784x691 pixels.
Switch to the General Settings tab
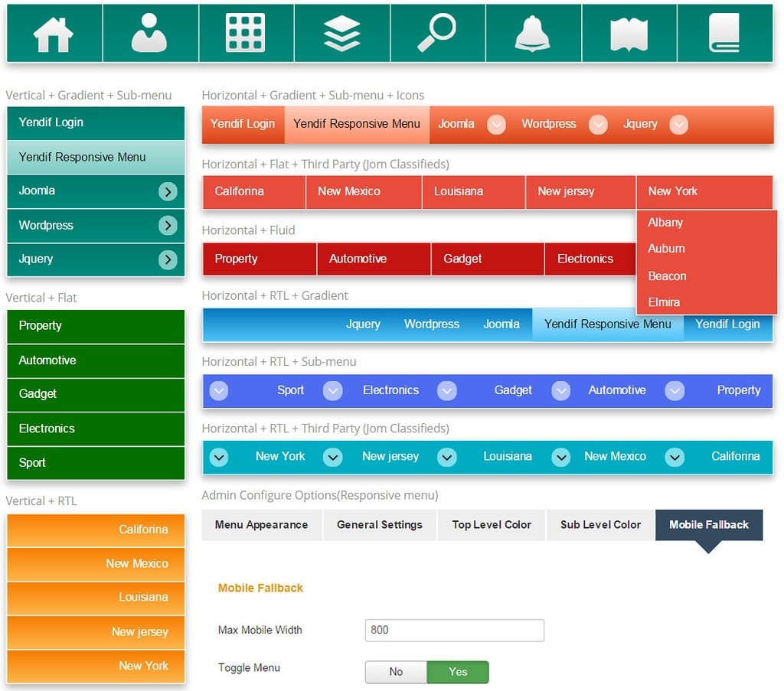(379, 525)
